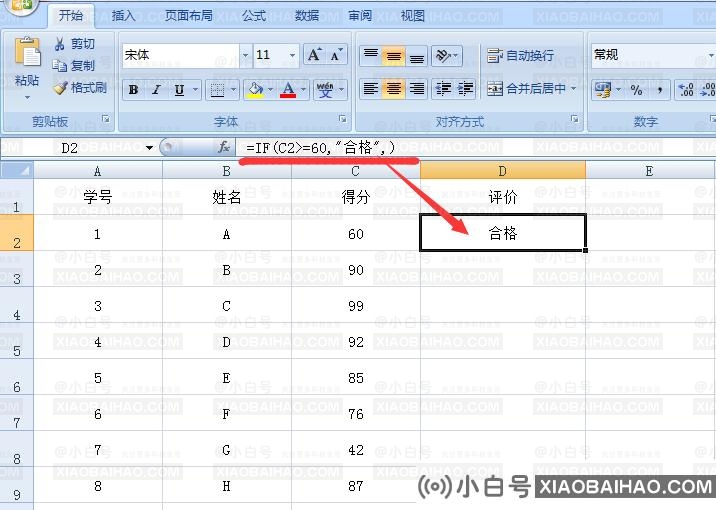This screenshot has height=510, width=716.
Task: Open Name Box dropdown arrow
Action: pyautogui.click(x=149, y=147)
